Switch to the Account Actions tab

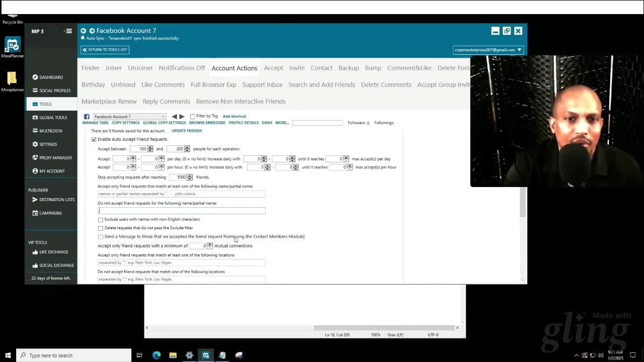[234, 68]
